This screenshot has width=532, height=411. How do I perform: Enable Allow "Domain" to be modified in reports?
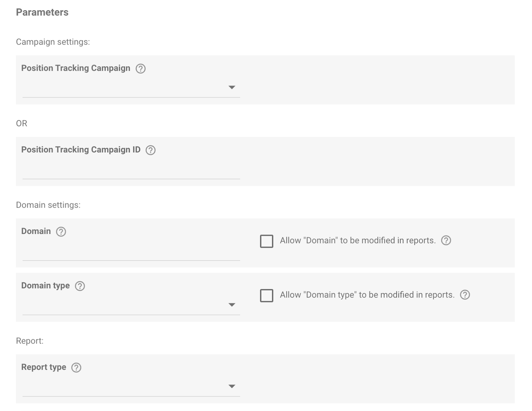pyautogui.click(x=267, y=241)
